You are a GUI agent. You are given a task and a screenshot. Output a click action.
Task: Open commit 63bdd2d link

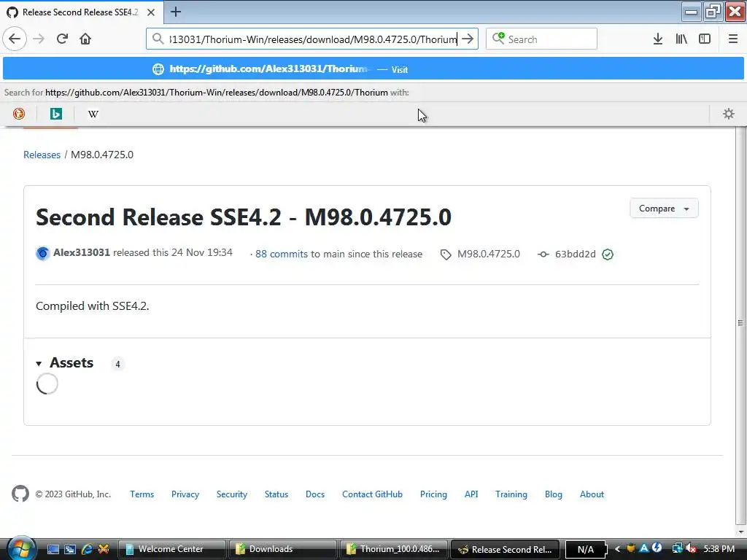[575, 254]
